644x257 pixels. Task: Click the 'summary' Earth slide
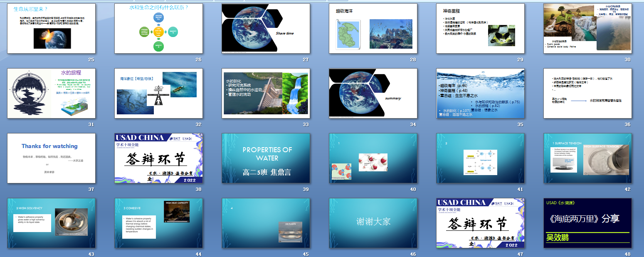373,93
